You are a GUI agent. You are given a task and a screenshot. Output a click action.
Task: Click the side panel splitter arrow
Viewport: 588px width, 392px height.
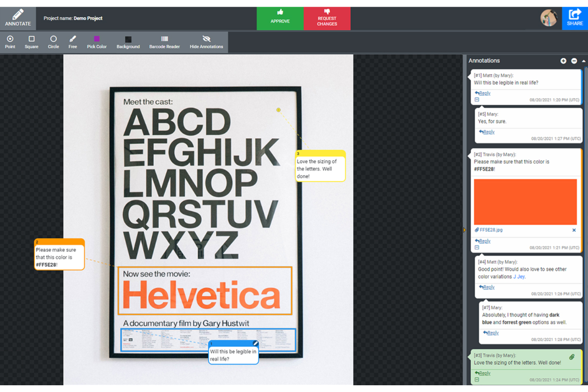pyautogui.click(x=464, y=230)
